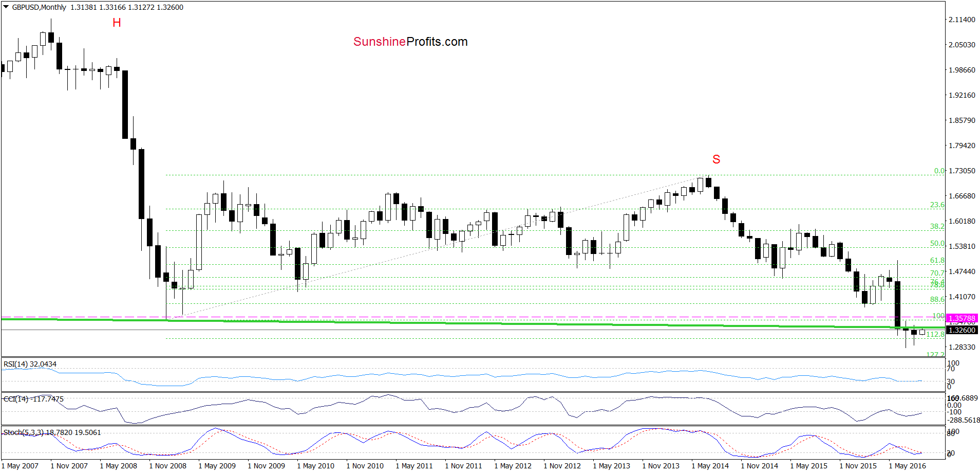The image size is (980, 473).
Task: Select the 1.85790 price axis label
Action: [x=962, y=120]
